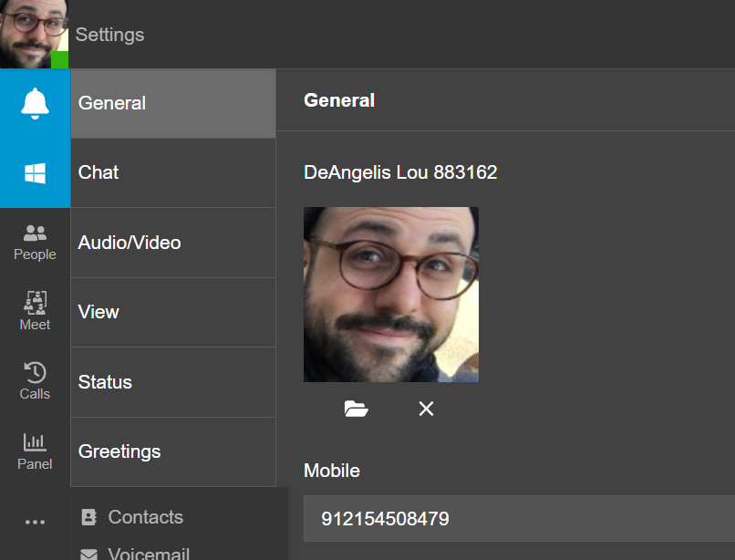This screenshot has width=735, height=560.
Task: Browse for a new profile picture
Action: click(356, 409)
